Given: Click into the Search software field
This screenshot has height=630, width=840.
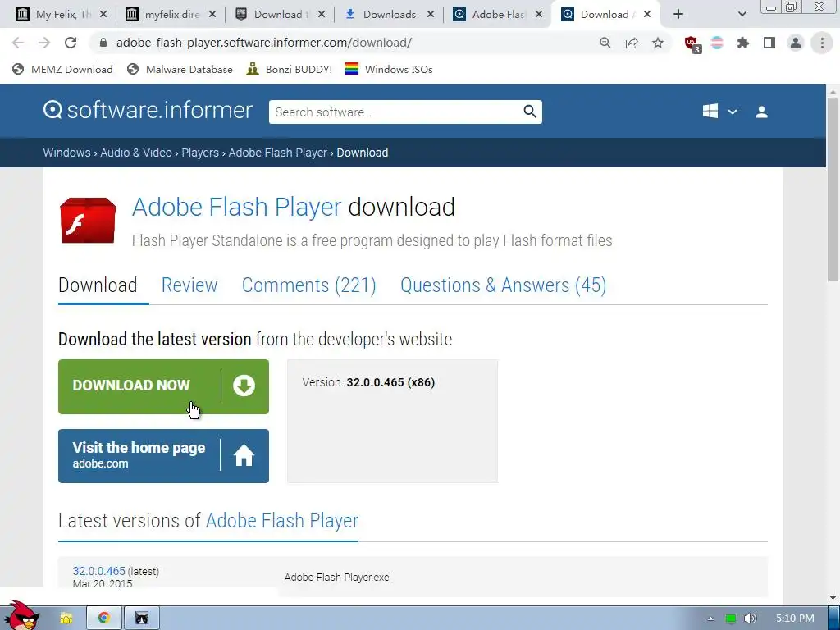Looking at the screenshot, I should tap(395, 112).
